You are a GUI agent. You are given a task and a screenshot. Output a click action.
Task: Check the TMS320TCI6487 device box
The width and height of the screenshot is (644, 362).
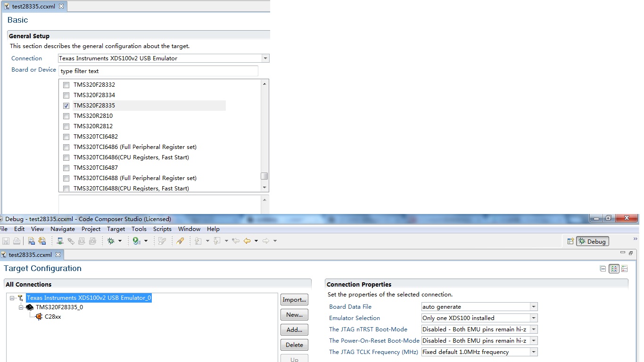(x=66, y=168)
